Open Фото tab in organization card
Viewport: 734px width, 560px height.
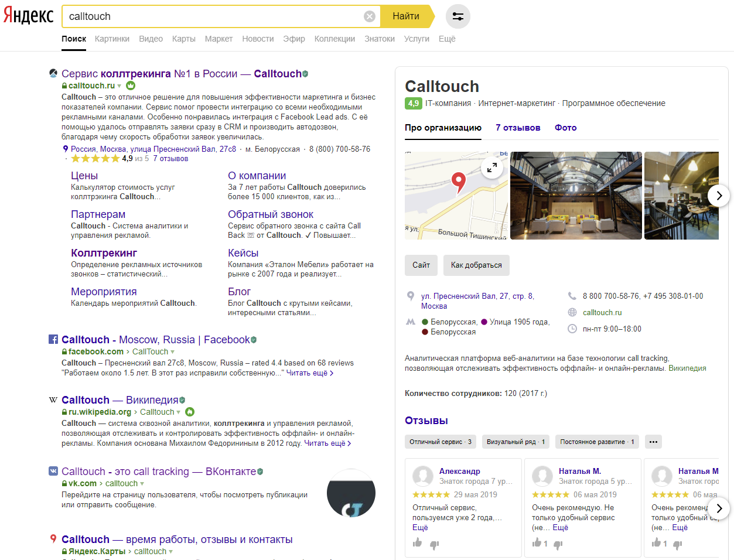click(x=566, y=128)
